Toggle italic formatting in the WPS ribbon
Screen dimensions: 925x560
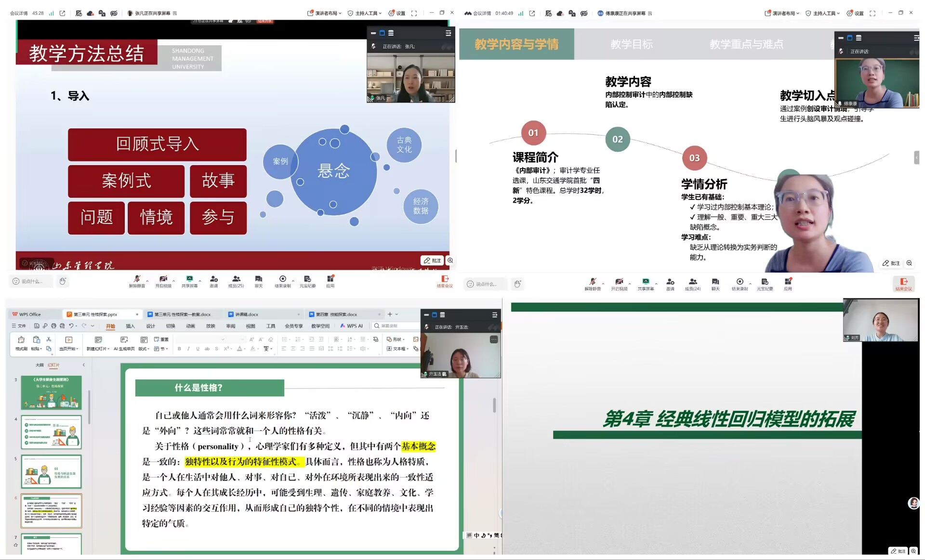[x=188, y=349]
